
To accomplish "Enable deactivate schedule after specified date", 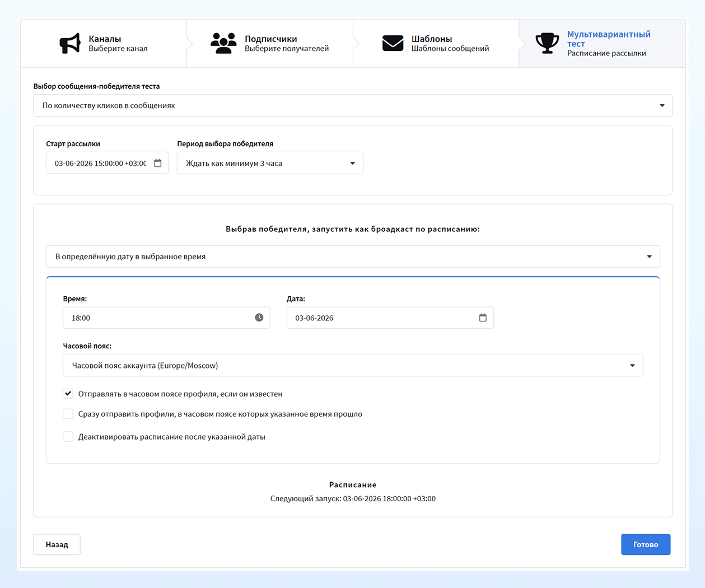I will [68, 437].
